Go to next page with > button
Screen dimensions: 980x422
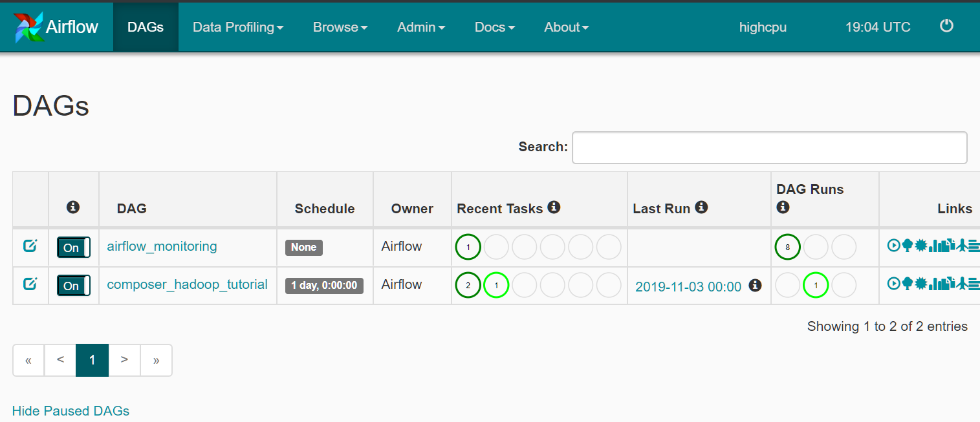pos(124,360)
